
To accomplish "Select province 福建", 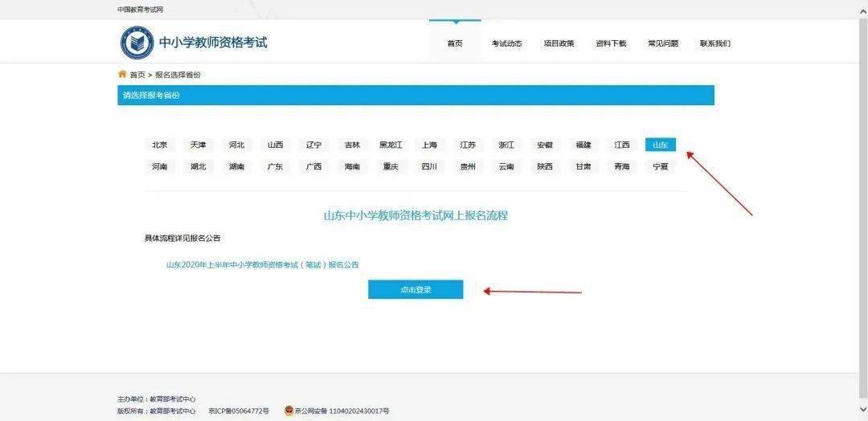I will pos(583,145).
